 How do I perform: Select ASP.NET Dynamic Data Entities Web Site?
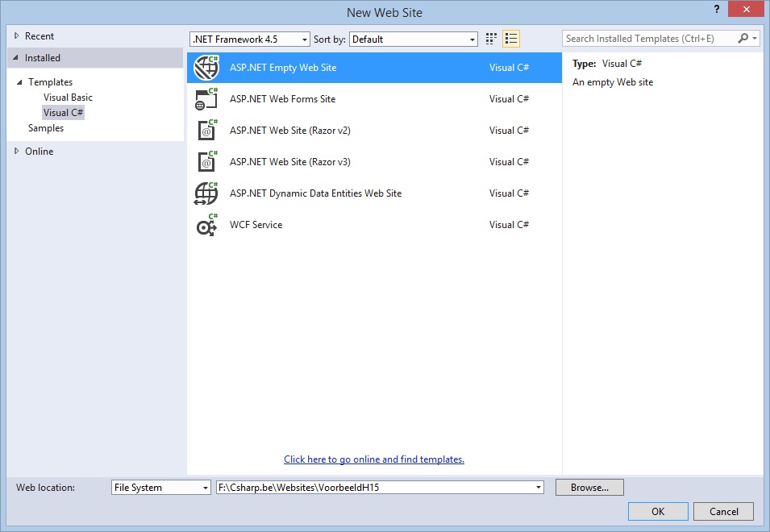[x=374, y=193]
